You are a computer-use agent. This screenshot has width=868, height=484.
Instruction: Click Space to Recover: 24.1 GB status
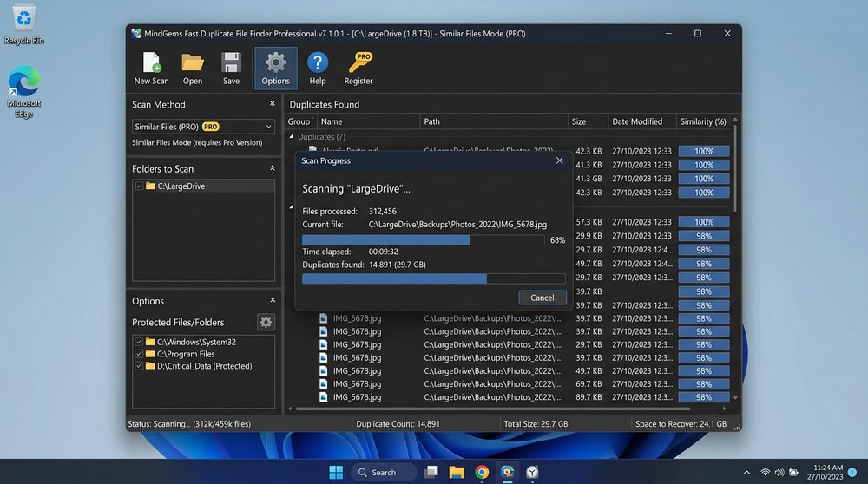tap(681, 423)
